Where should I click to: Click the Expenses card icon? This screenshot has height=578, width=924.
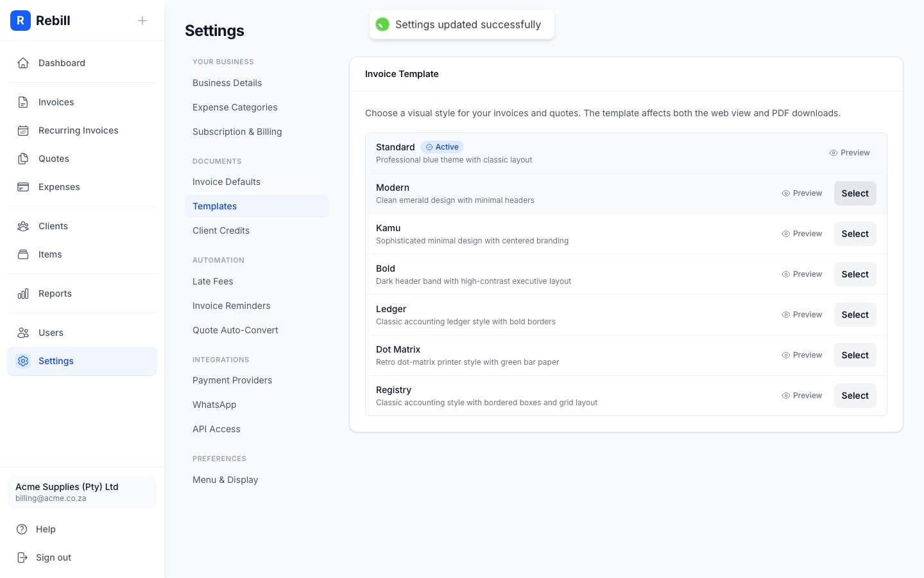point(23,187)
